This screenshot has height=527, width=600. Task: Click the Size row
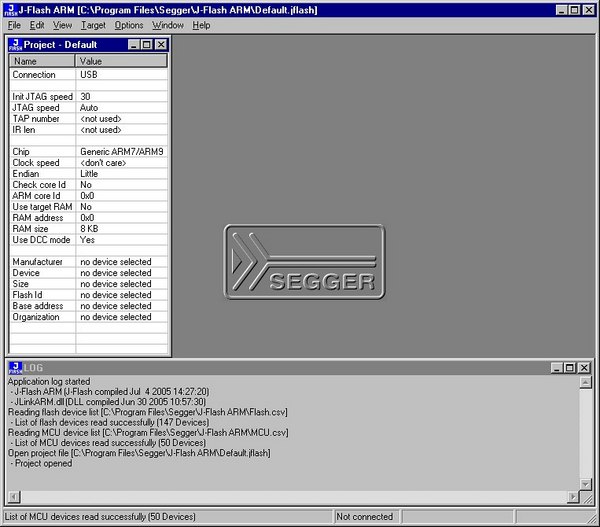click(x=89, y=284)
